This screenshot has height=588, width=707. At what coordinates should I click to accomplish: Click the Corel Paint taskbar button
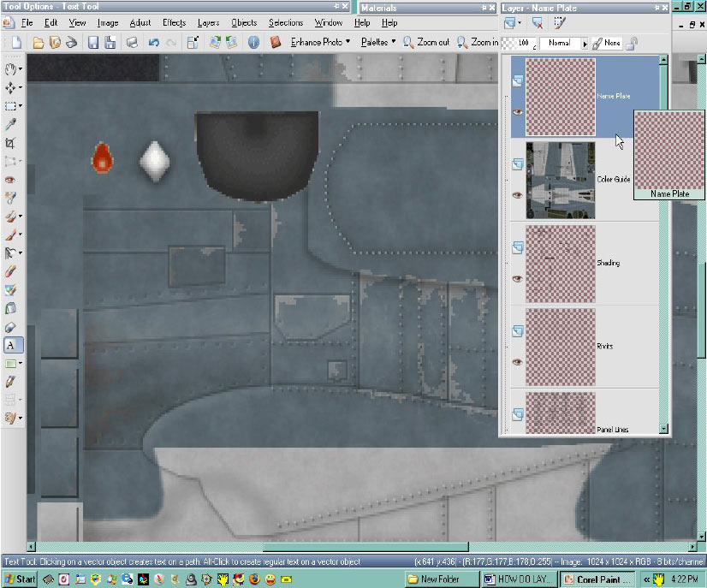click(x=597, y=579)
